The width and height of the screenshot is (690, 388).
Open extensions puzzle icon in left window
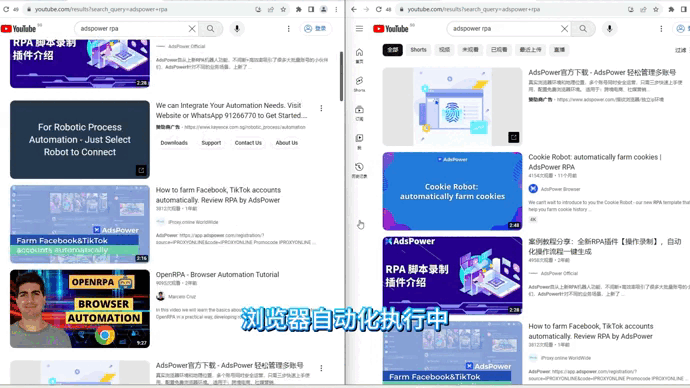point(298,9)
